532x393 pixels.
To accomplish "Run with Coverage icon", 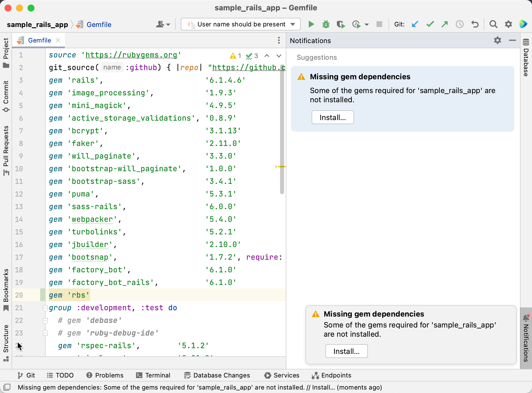I will coord(341,24).
